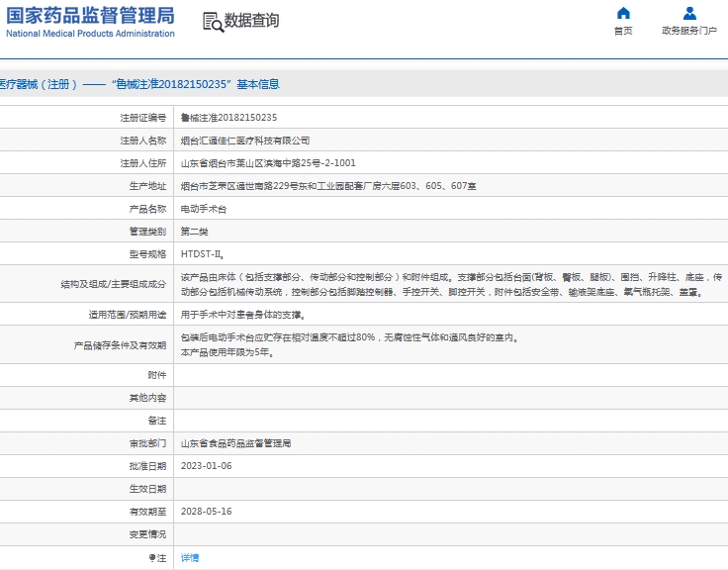This screenshot has height=570, width=728.
Task: Click the 首页 text link
Action: pos(623,31)
